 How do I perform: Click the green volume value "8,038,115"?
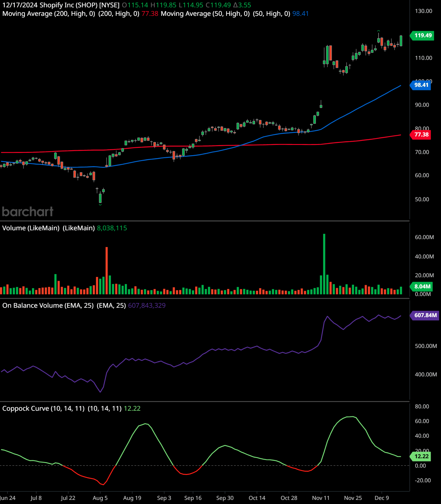pyautogui.click(x=112, y=228)
